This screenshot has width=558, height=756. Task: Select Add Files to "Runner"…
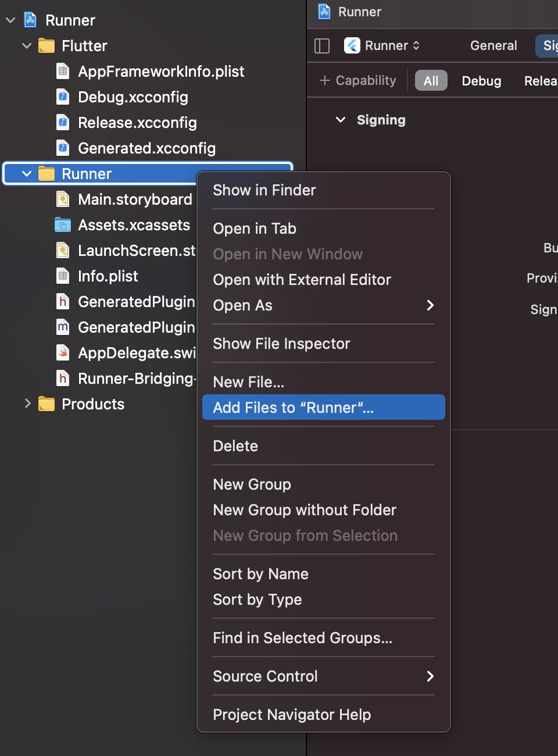coord(324,407)
